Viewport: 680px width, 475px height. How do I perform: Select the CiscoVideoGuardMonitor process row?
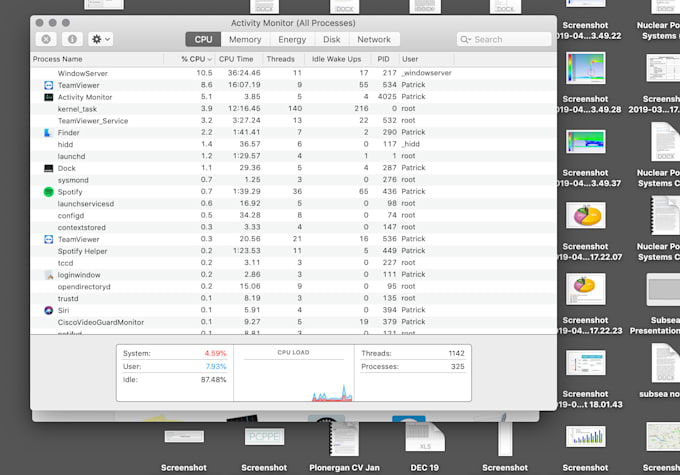(x=294, y=322)
